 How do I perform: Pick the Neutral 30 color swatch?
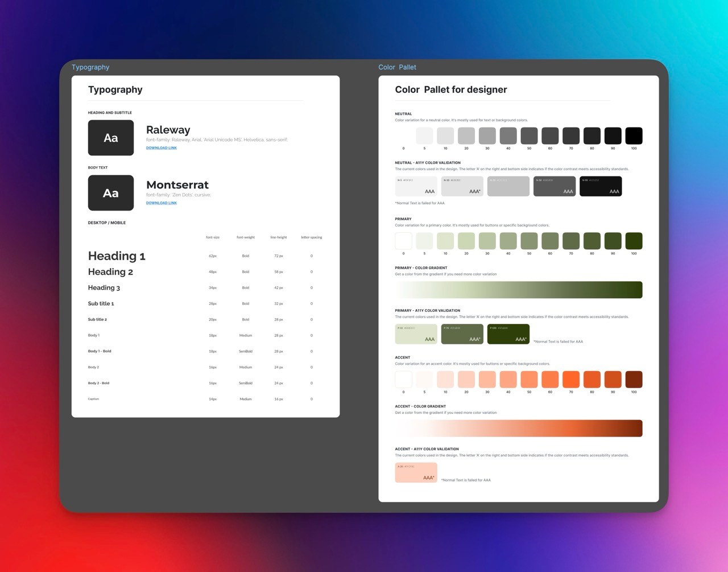pos(487,135)
